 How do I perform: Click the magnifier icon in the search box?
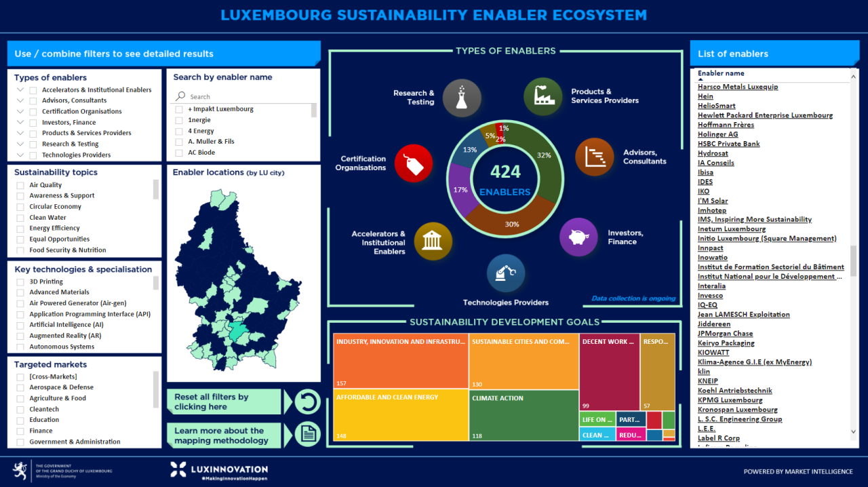coord(180,96)
